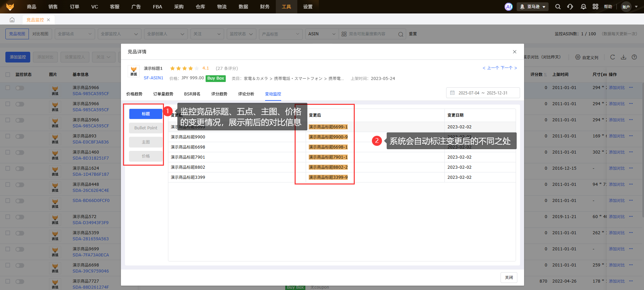Click the AI assistant icon in top bar

[508, 7]
